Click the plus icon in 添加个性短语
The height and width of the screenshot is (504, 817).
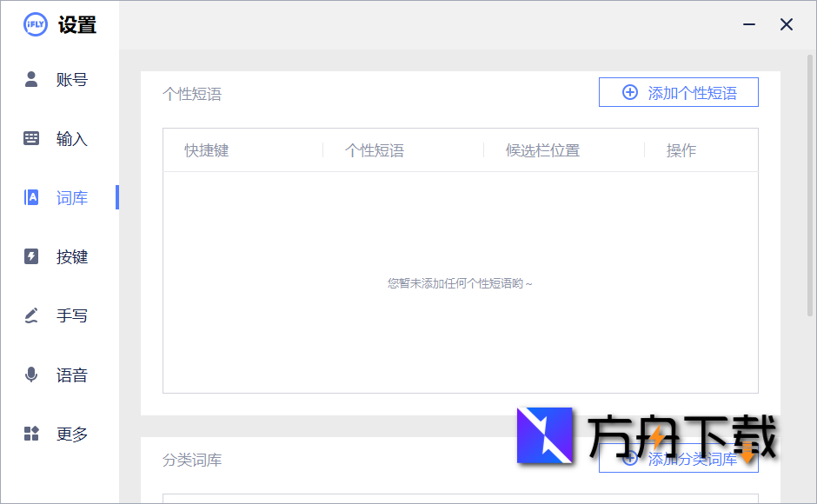click(629, 92)
